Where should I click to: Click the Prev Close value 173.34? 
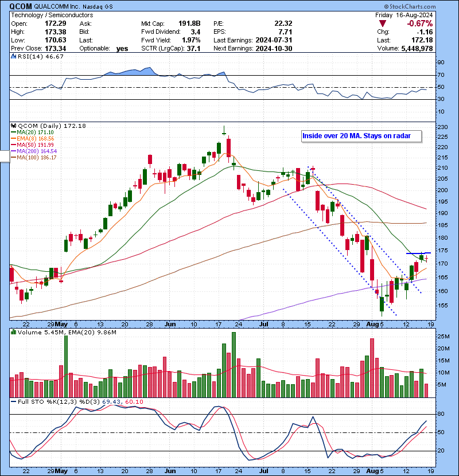[56, 48]
